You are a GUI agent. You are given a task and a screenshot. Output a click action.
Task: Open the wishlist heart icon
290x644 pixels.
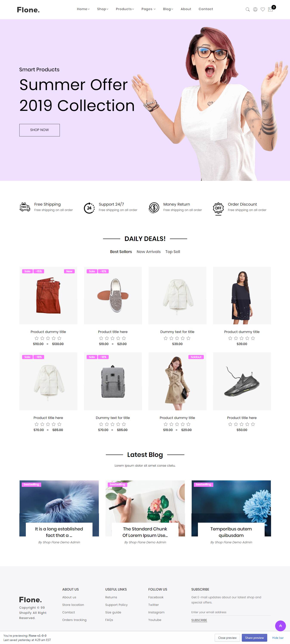(x=262, y=9)
